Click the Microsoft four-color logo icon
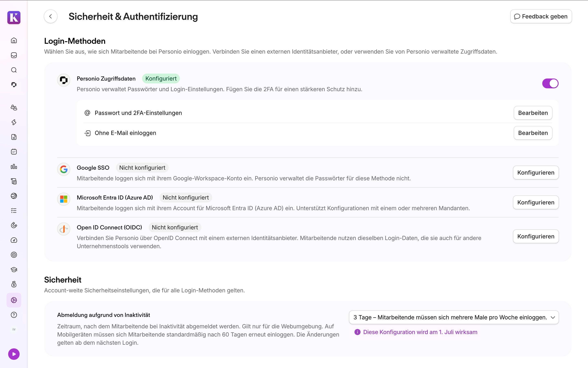The width and height of the screenshot is (588, 368). [64, 199]
